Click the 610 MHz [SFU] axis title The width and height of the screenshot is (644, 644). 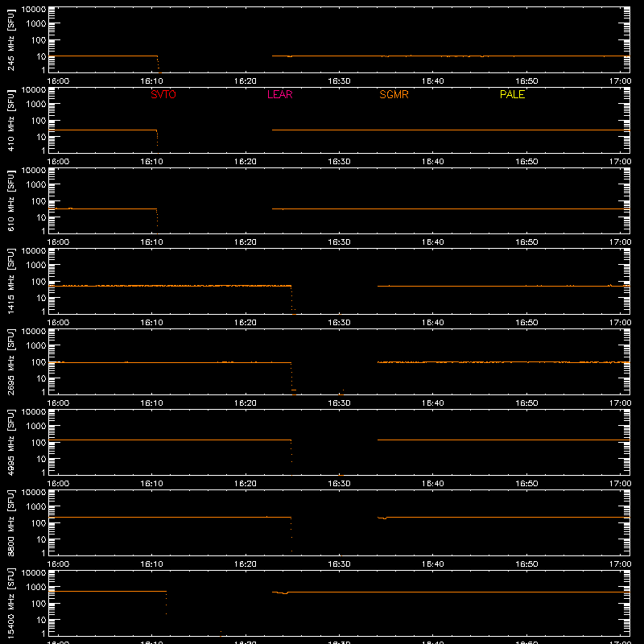(x=10, y=202)
